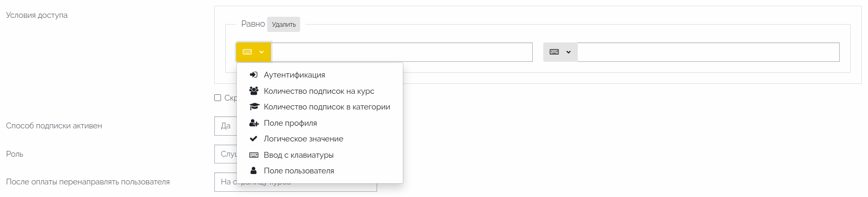Click the person icon for Поле пользователя
The height and width of the screenshot is (197, 868).
pyautogui.click(x=254, y=171)
